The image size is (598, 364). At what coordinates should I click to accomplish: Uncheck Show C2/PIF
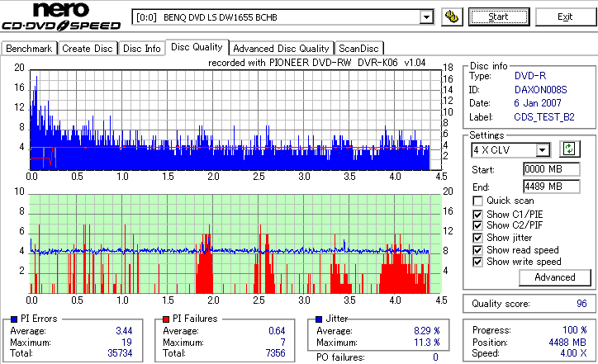pyautogui.click(x=477, y=225)
